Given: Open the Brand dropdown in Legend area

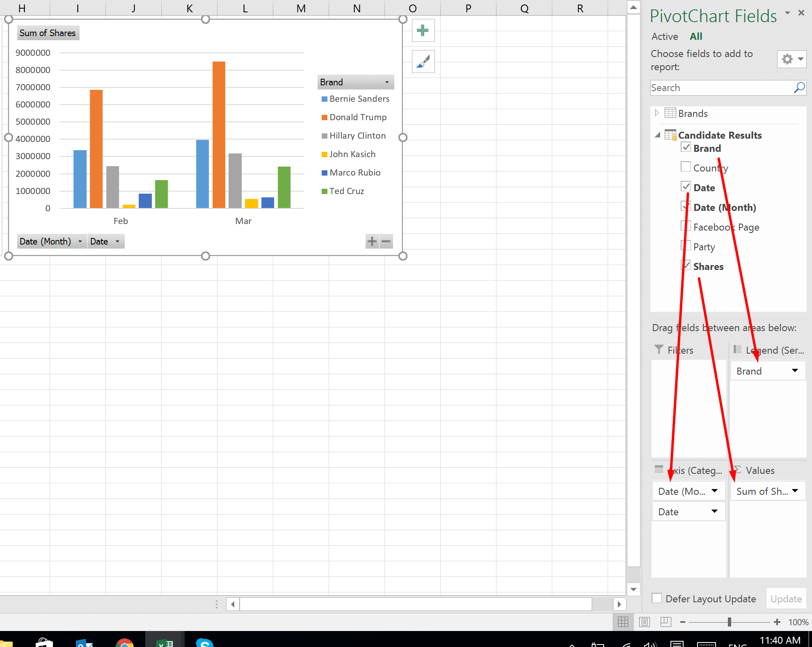Looking at the screenshot, I should [795, 370].
